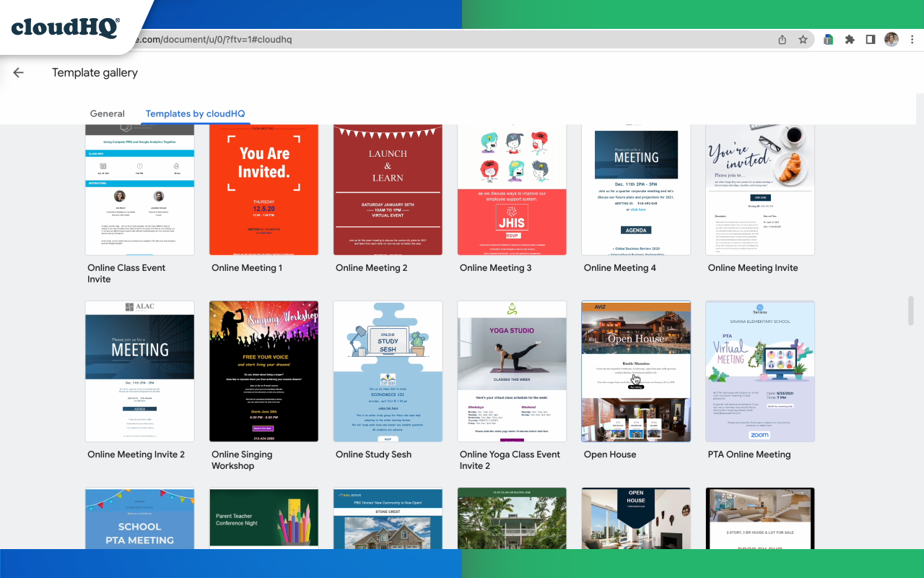The image size is (924, 578).
Task: Open the Online Class Event Invite template
Action: pos(139,189)
